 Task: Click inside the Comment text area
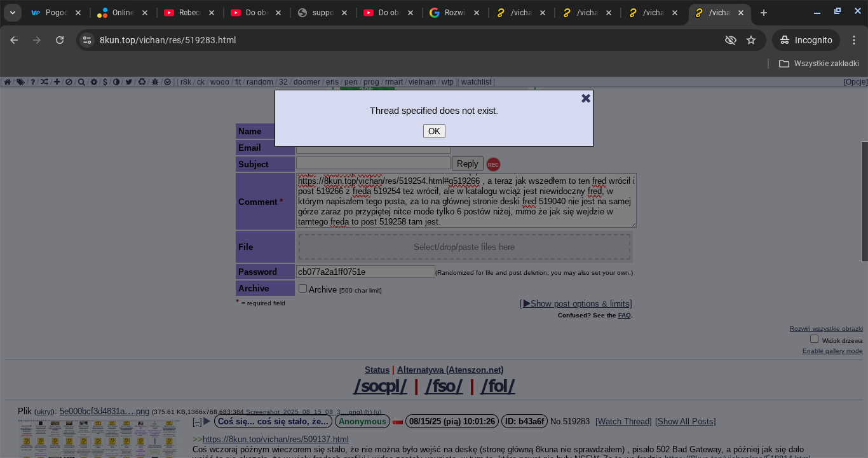click(466, 201)
